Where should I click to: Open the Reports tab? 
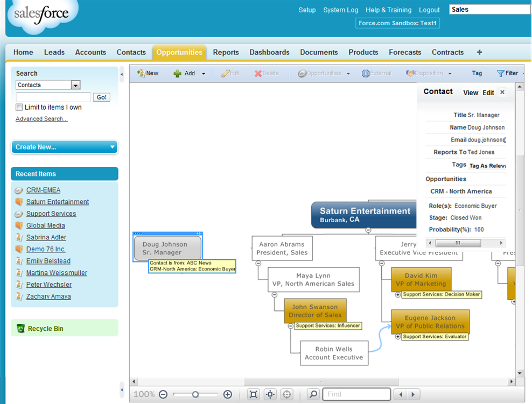pyautogui.click(x=226, y=52)
